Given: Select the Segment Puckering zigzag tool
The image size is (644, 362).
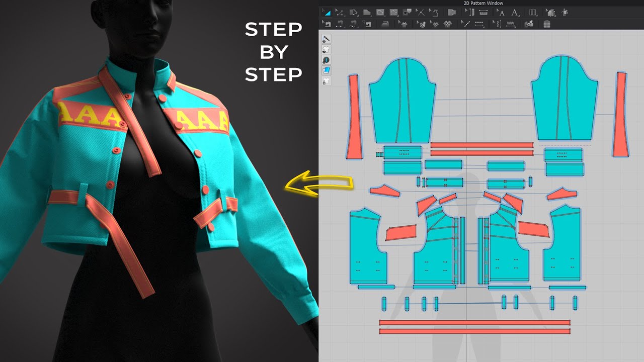Looking at the screenshot, I should (510, 24).
